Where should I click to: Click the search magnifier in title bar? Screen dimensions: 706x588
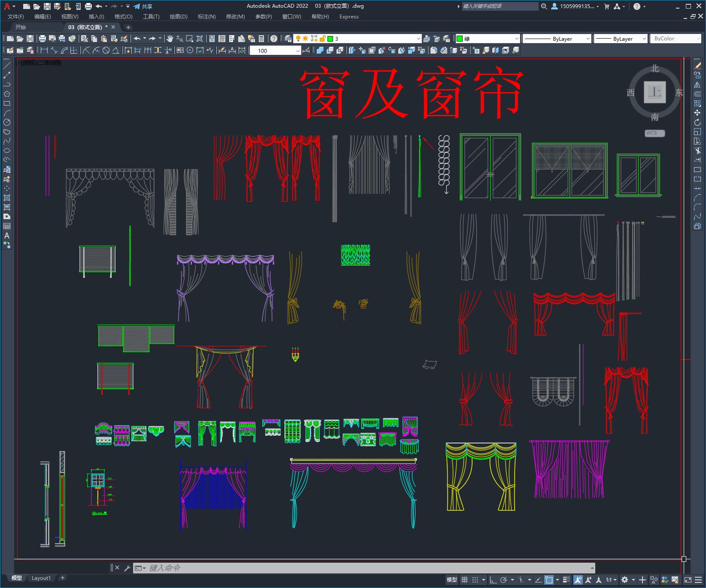[544, 6]
